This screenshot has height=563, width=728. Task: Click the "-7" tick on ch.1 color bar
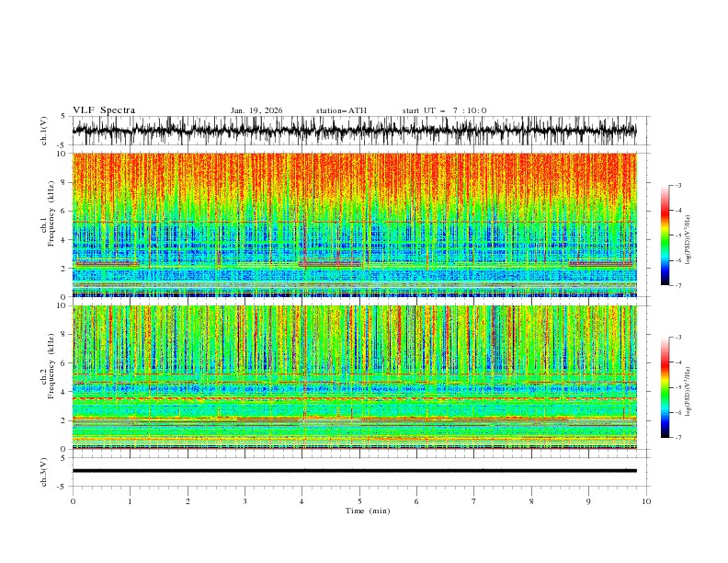pyautogui.click(x=678, y=285)
